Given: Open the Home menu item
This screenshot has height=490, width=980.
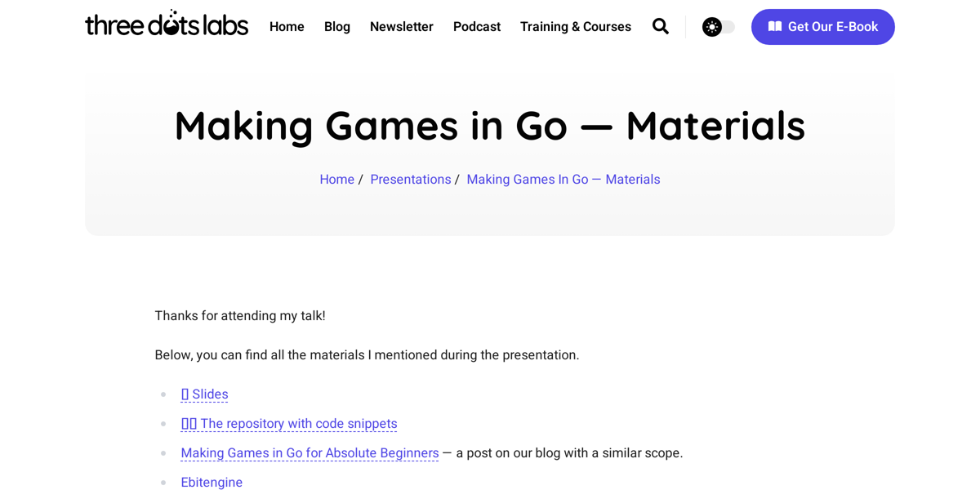Looking at the screenshot, I should [x=287, y=26].
